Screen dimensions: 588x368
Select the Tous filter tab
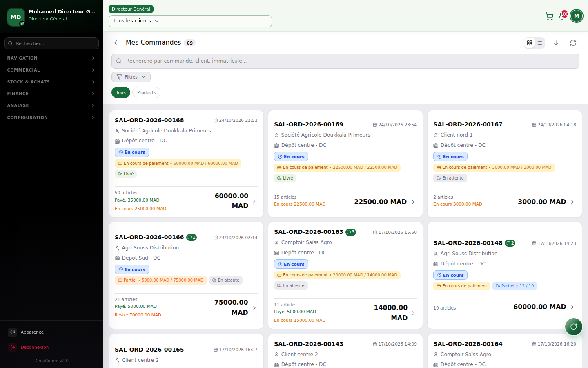[x=121, y=92]
